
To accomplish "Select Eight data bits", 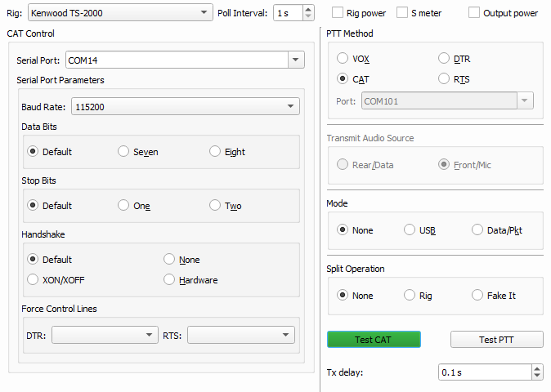I will 215,152.
